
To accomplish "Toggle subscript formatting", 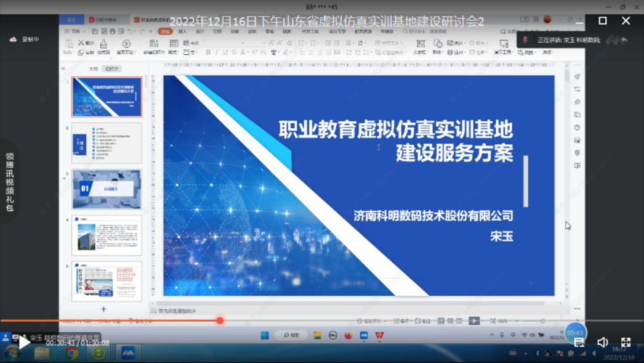I will [x=264, y=52].
